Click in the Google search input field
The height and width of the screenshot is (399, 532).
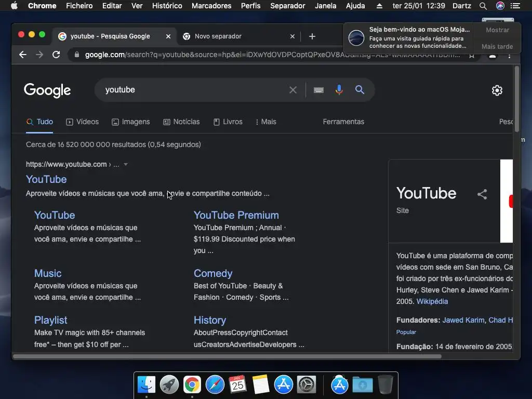click(195, 90)
